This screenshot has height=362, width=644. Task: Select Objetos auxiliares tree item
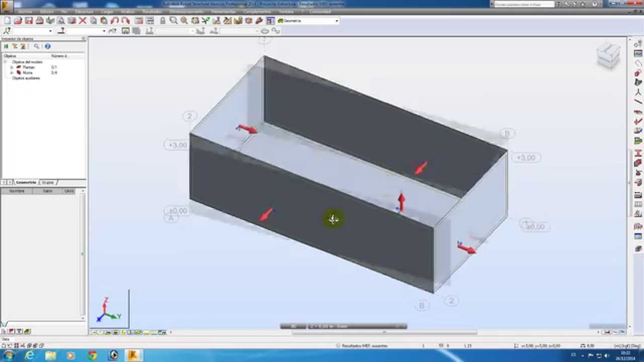tap(26, 78)
